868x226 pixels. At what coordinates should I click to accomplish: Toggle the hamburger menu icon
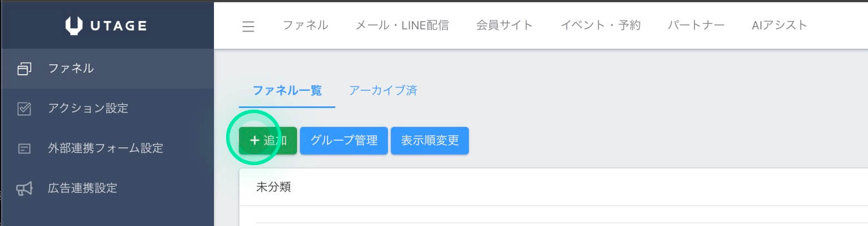248,26
